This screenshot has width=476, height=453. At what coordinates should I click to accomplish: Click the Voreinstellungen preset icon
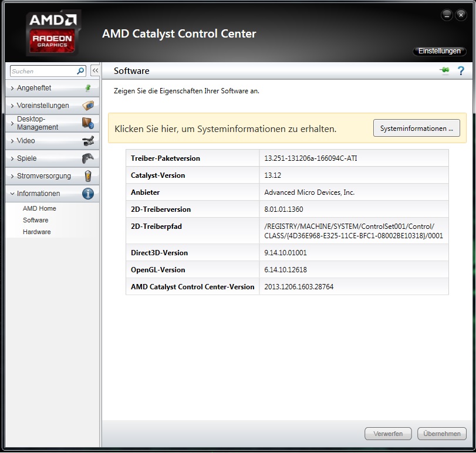click(x=88, y=106)
